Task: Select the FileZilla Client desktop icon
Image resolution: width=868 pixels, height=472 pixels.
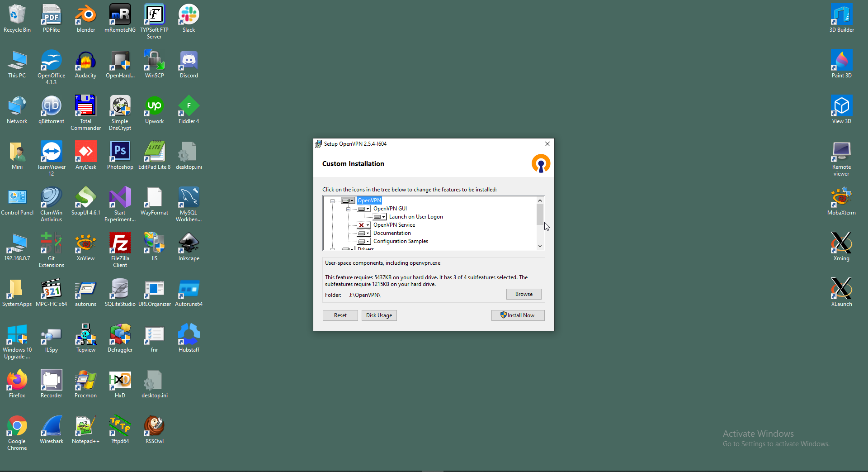Action: (120, 250)
